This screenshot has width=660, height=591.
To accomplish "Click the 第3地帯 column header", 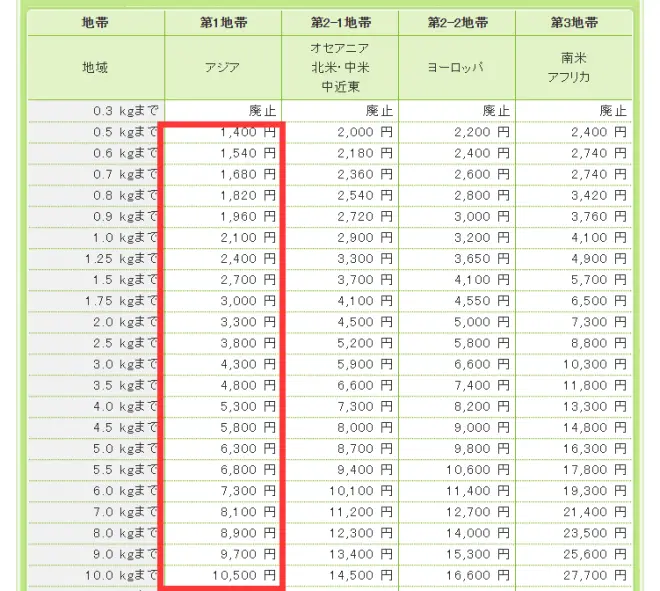I will [574, 22].
